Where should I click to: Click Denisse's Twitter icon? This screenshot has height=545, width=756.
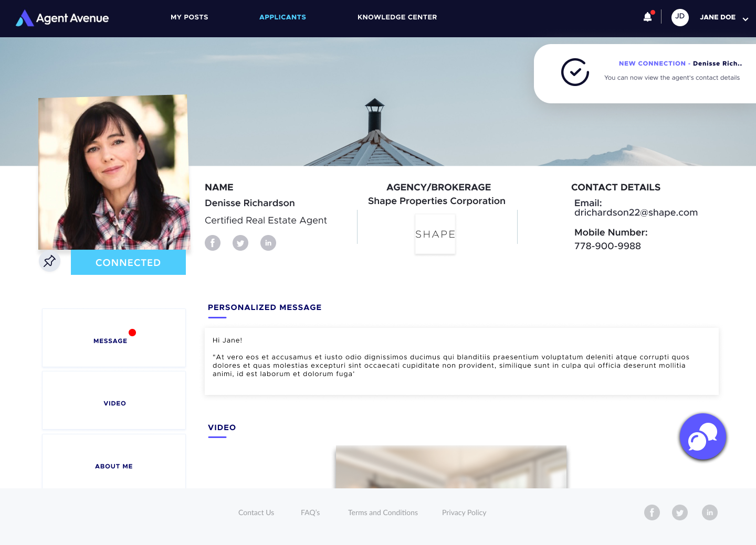tap(240, 243)
